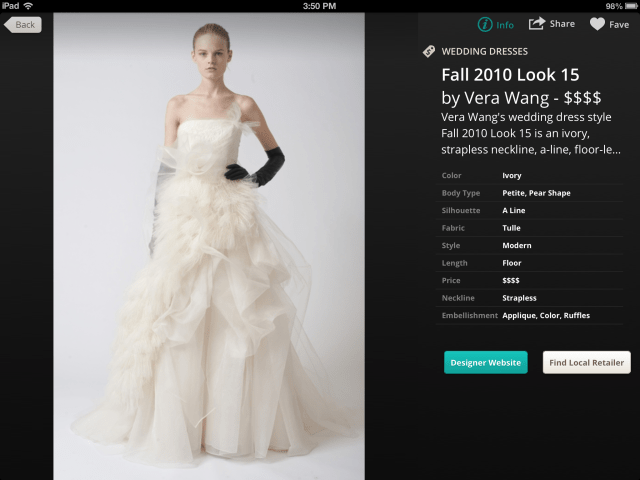Tap the Info label text
640x480 pixels.
point(505,25)
